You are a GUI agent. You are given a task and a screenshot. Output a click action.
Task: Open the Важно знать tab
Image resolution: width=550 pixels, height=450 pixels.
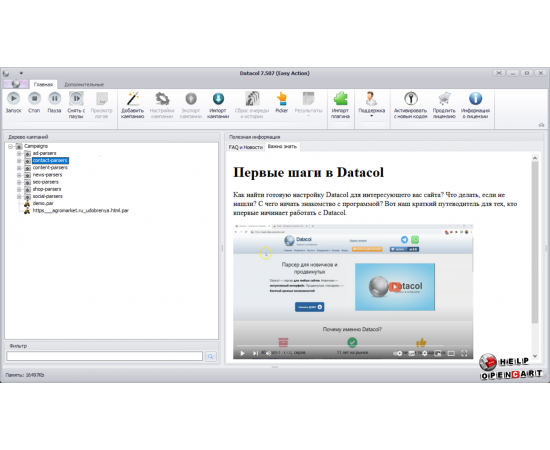click(x=282, y=147)
